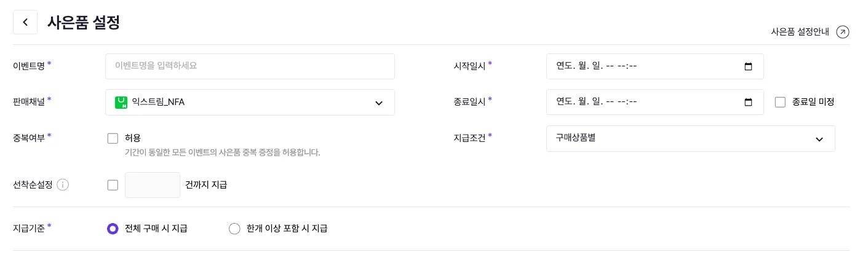868x263 pixels.
Task: Open the external link icon for 사은품 설정안내
Action: click(x=843, y=32)
